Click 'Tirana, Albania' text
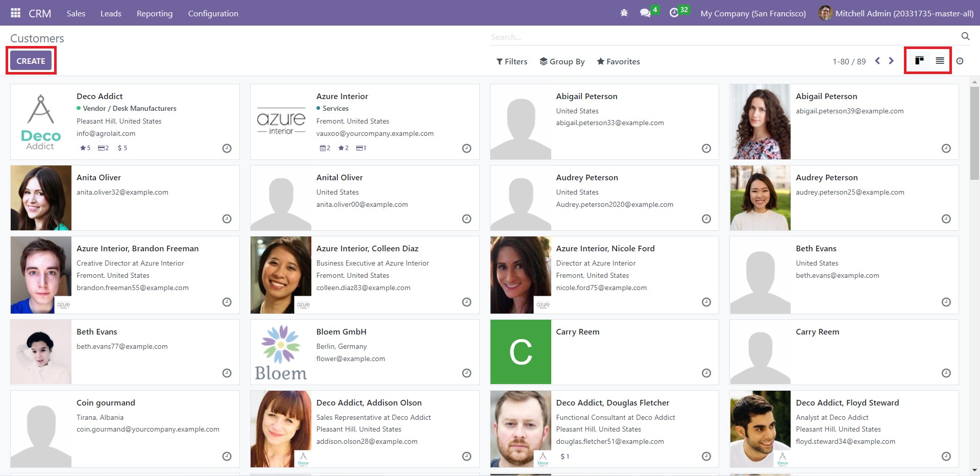 click(100, 417)
